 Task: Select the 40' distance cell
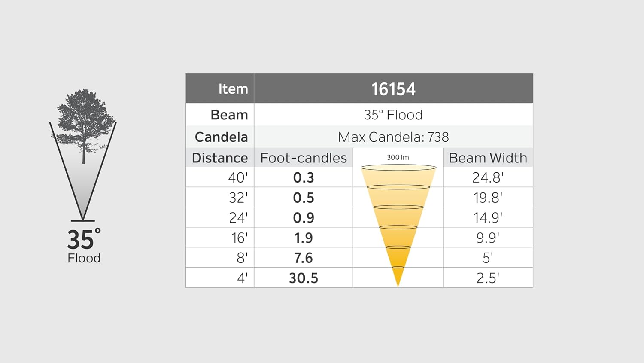click(238, 177)
